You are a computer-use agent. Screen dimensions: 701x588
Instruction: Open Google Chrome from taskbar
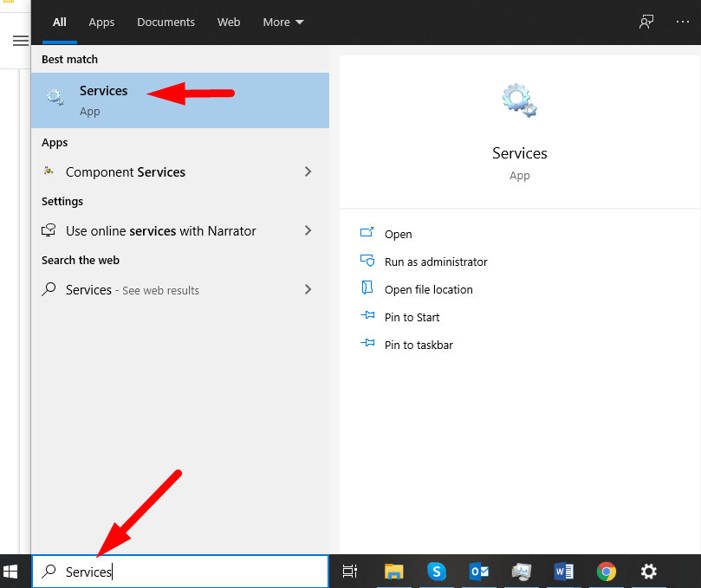coord(607,572)
